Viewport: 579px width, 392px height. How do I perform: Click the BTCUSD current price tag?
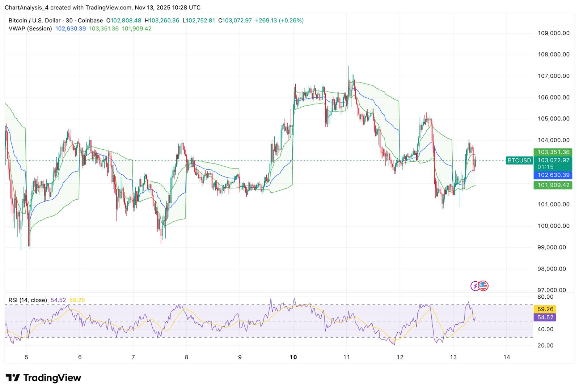[x=519, y=160]
